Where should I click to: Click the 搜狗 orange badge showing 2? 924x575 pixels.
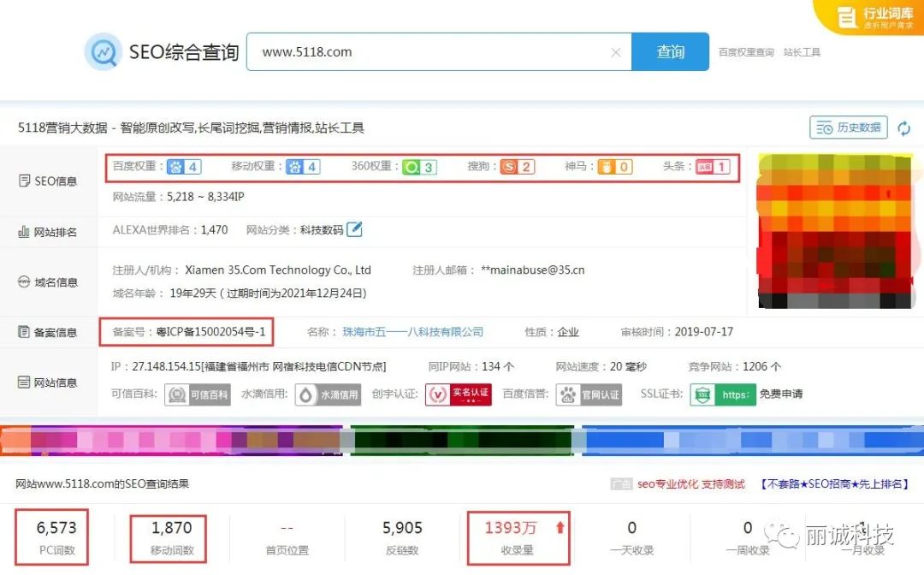(518, 167)
